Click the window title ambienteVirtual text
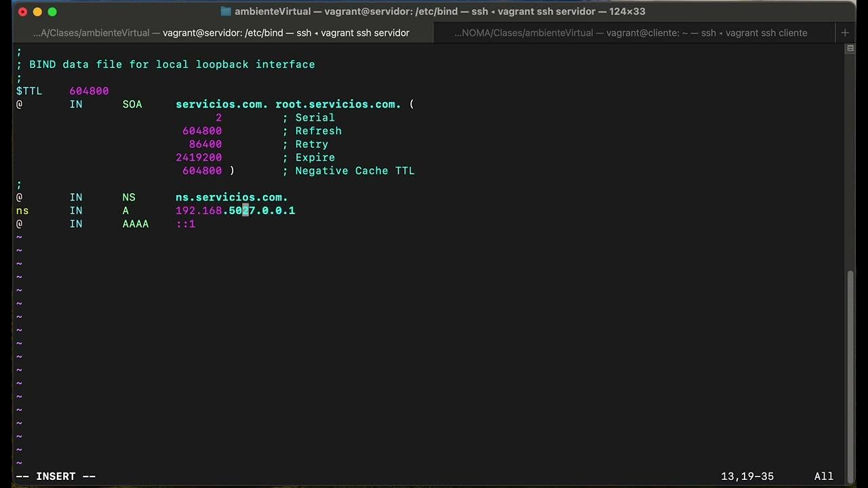 tap(273, 12)
